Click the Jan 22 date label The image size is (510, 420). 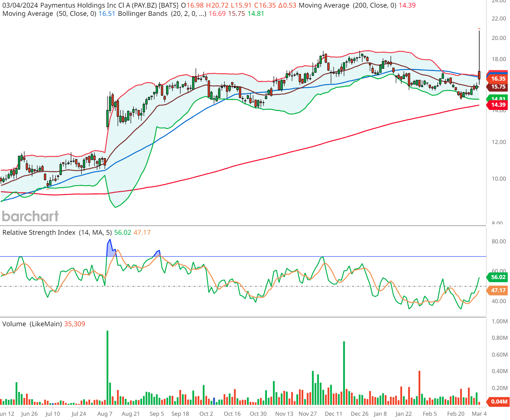404,414
